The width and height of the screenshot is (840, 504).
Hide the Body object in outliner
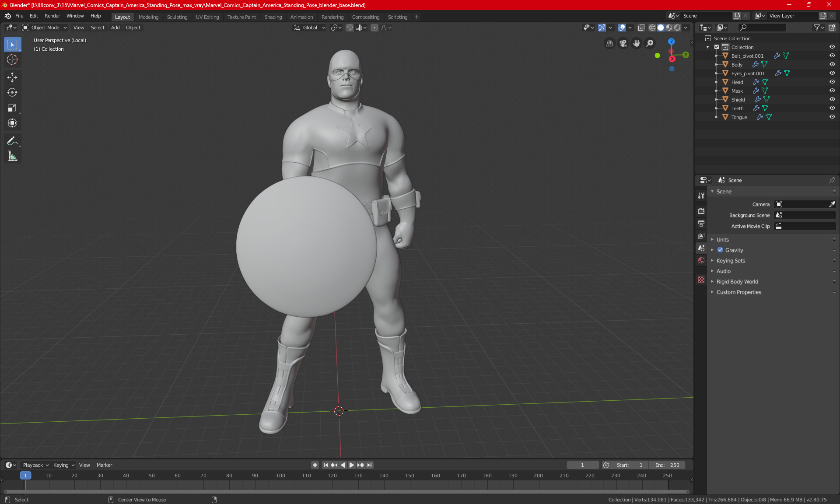[x=832, y=64]
